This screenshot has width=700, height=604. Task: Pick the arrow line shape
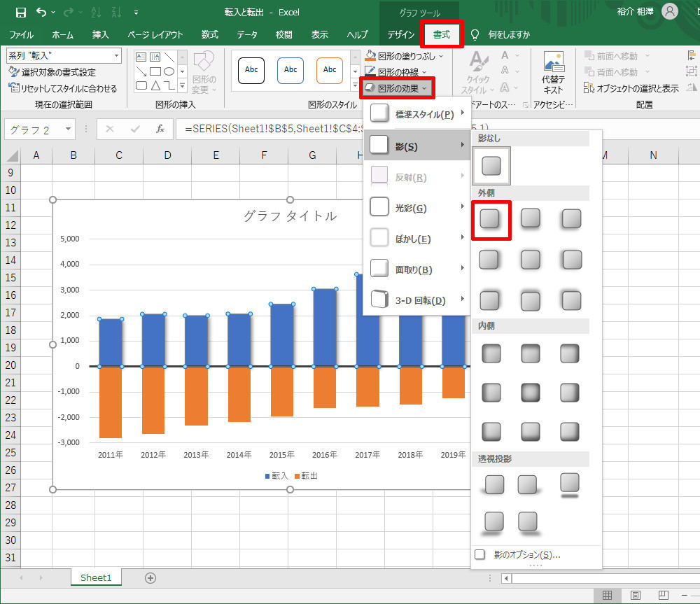pos(141,71)
